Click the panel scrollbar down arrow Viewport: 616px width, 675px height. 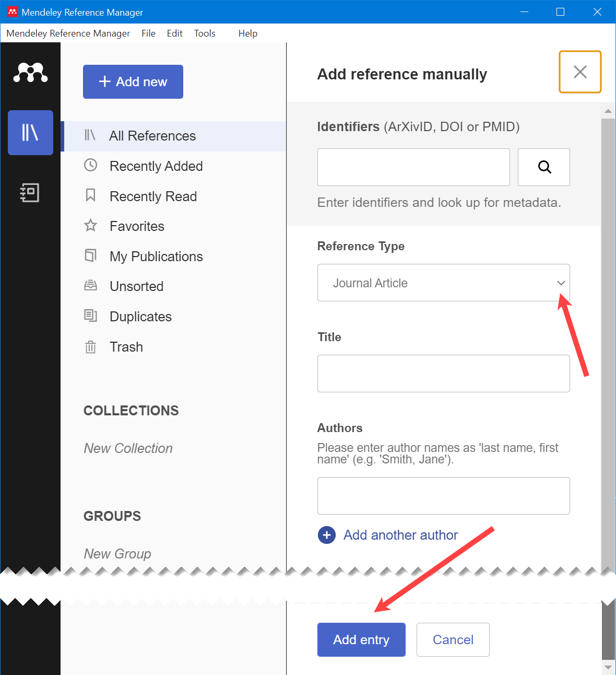tap(608, 667)
